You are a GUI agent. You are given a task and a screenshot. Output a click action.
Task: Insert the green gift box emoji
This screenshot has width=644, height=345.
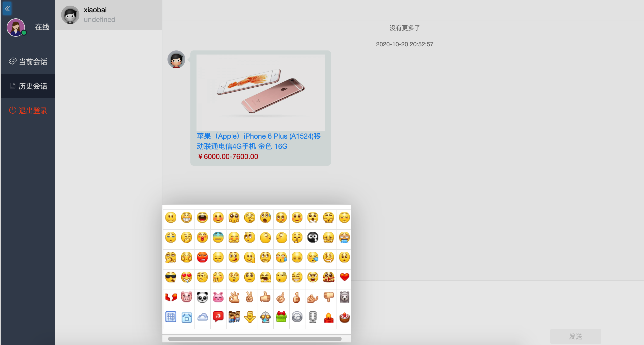281,317
